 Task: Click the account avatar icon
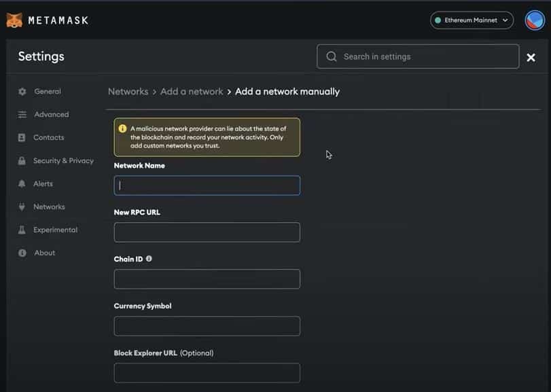coord(535,20)
